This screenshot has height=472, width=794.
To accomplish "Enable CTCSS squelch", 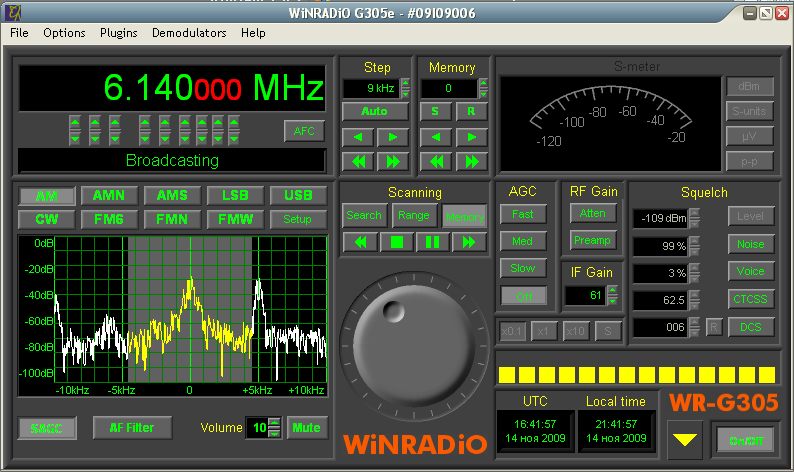I will [751, 299].
